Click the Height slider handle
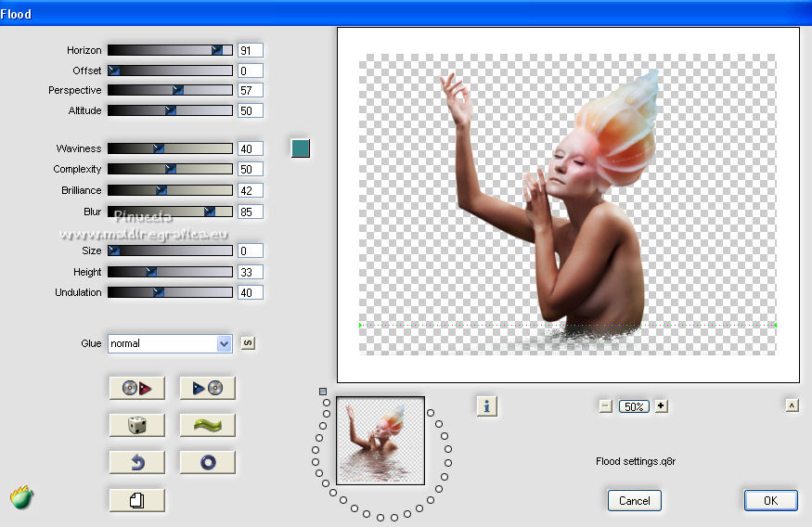 (150, 272)
